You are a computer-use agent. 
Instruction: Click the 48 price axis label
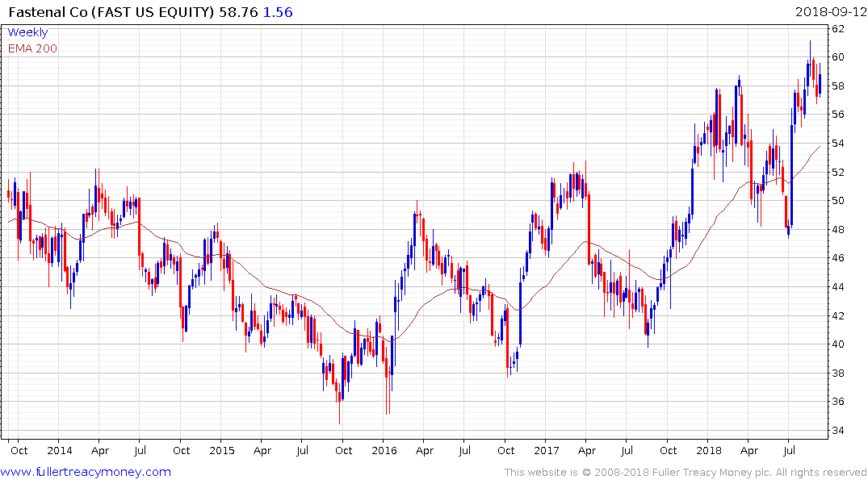837,230
